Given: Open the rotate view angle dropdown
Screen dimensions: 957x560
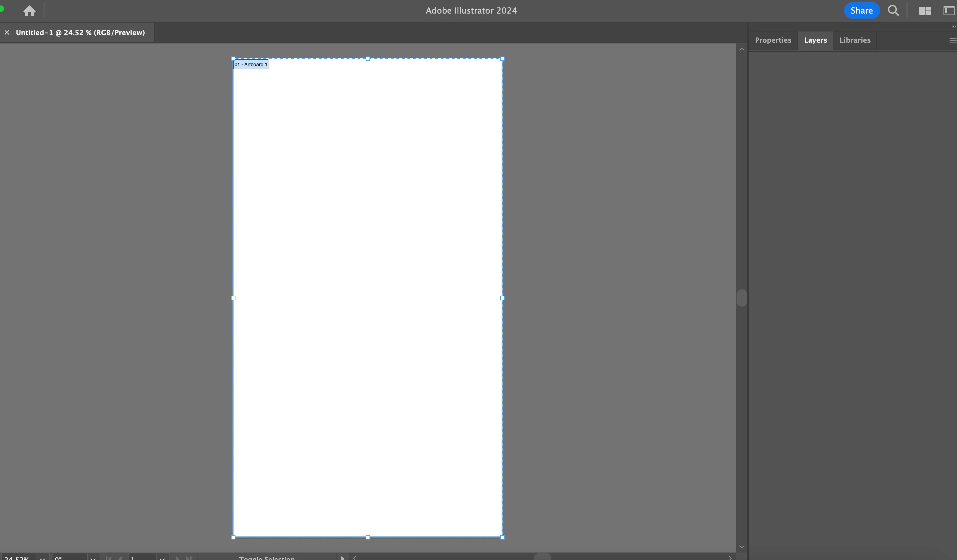Looking at the screenshot, I should pyautogui.click(x=93, y=558).
